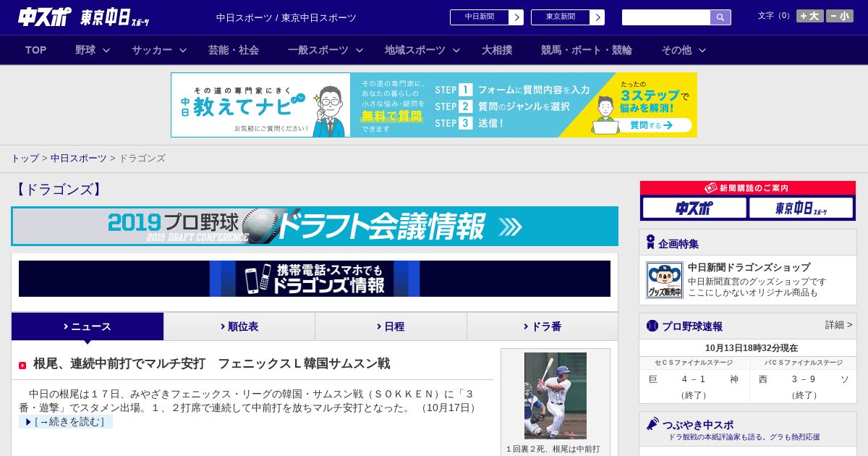Click the header 中日スポーツ / 東京中日スポーツ text

coord(286,17)
